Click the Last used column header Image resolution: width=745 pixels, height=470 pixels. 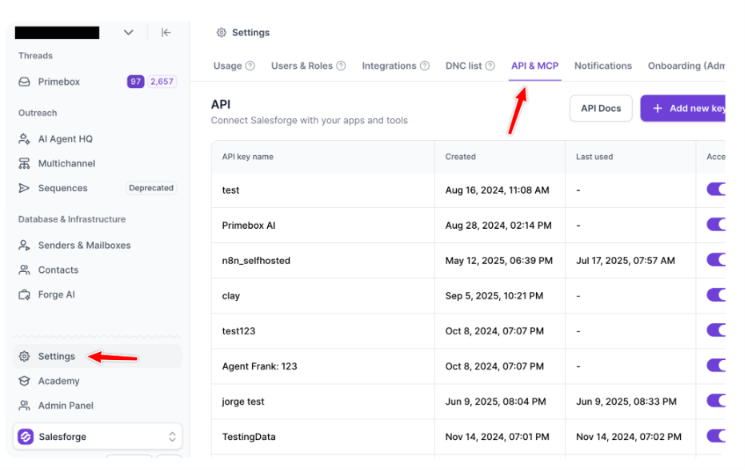[x=594, y=157]
